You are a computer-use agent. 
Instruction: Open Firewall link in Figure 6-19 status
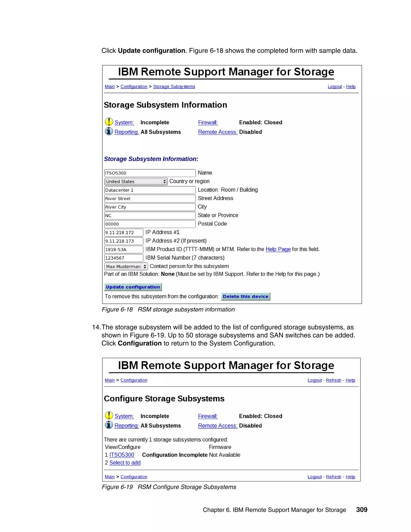point(208,416)
